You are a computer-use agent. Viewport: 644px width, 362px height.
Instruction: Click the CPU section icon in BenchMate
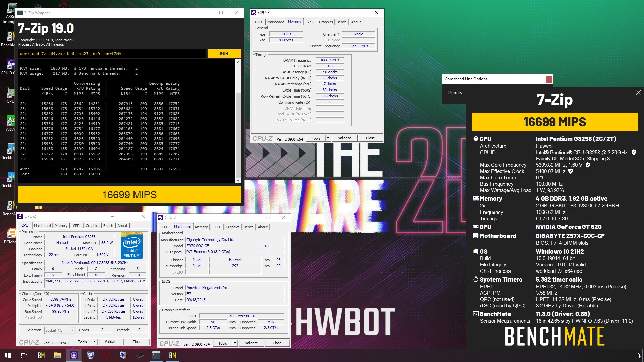point(476,139)
